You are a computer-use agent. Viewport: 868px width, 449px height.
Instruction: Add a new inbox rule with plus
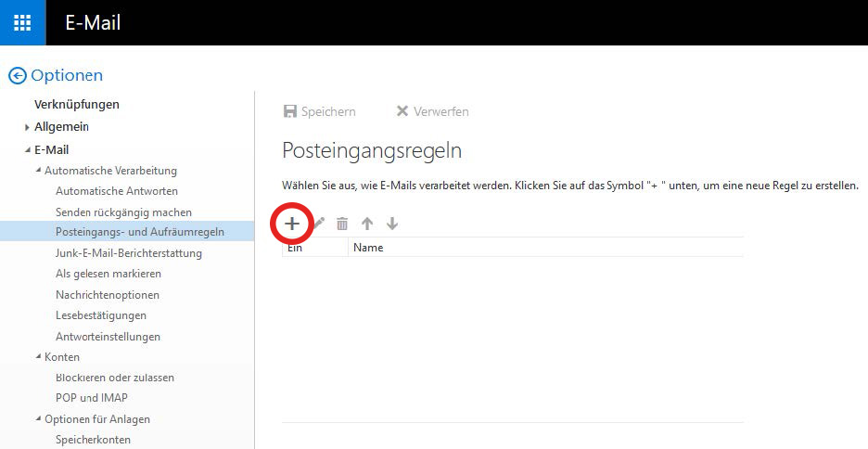[x=292, y=224]
